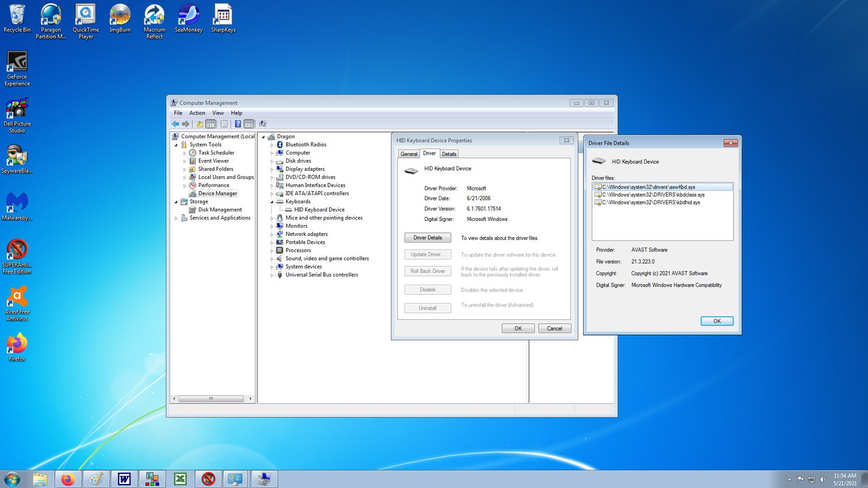
Task: Click the Forward arrow in Computer Management toolbar
Action: coord(186,124)
